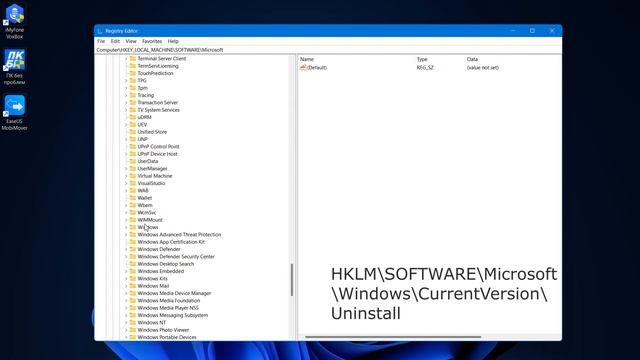Open the ПК без проблем desktop icon
Screen dimensions: 640x360
[x=15, y=67]
